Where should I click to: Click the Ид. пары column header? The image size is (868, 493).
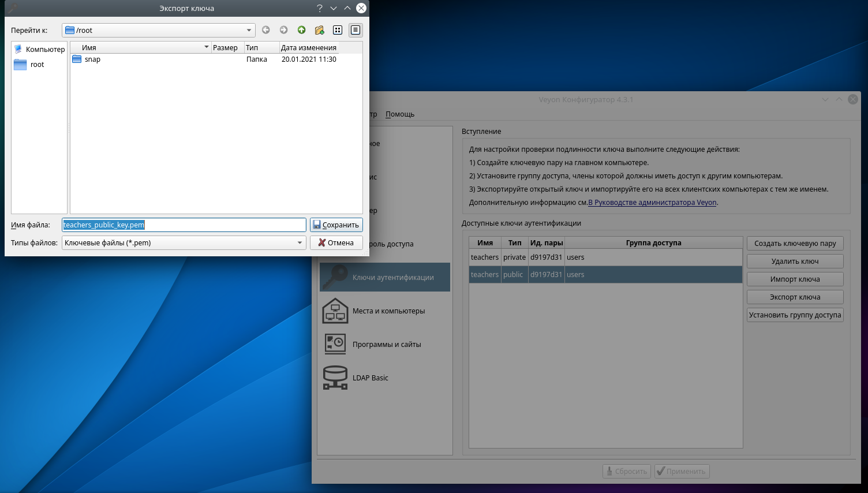click(547, 243)
